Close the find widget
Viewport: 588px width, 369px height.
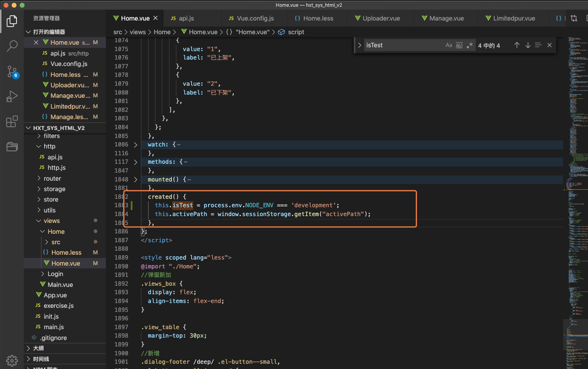(x=549, y=45)
